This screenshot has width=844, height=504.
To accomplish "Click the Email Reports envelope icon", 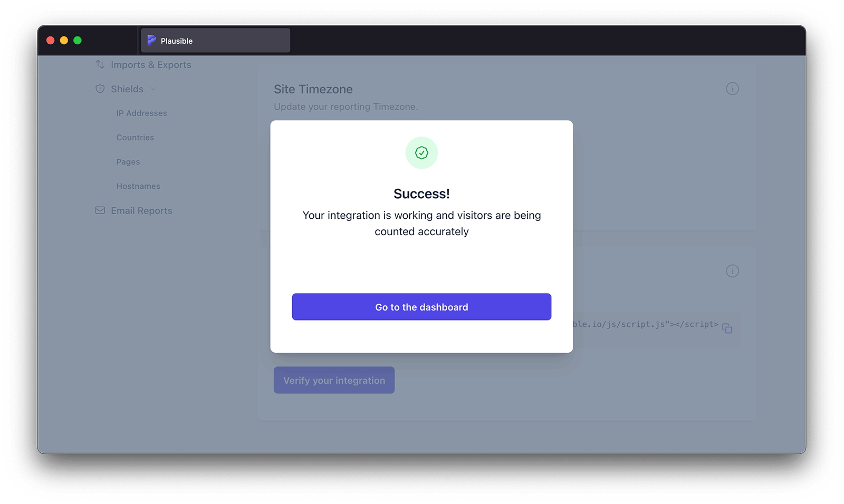I will tap(100, 210).
